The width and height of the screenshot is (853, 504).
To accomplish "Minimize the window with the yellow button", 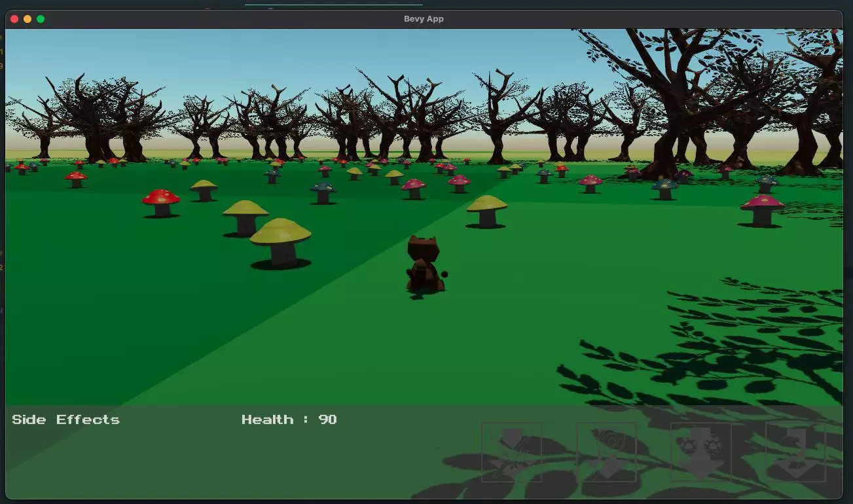I will [x=27, y=19].
